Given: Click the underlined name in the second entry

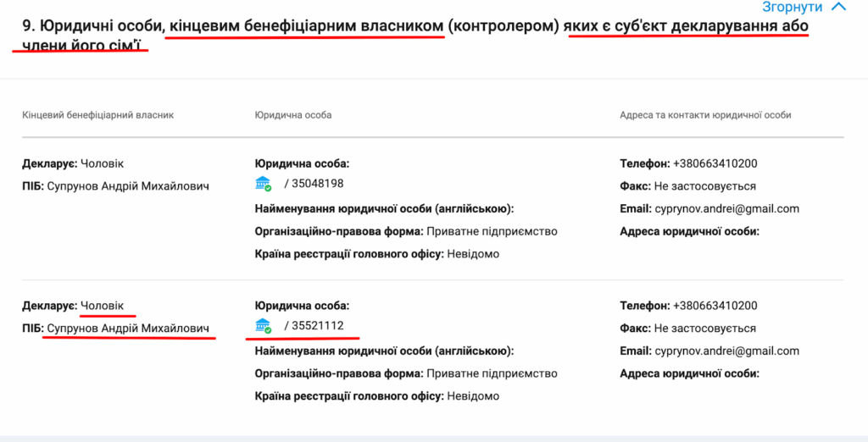Looking at the screenshot, I should coord(128,329).
